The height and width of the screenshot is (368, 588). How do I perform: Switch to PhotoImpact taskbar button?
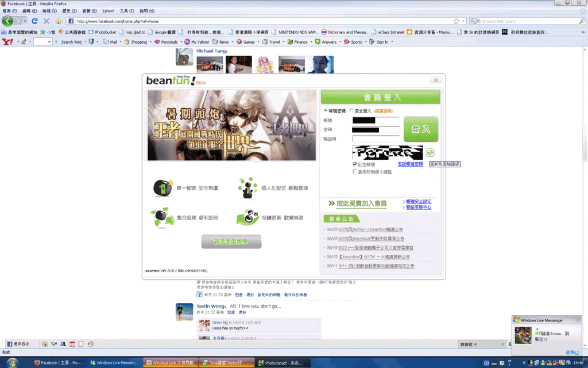283,363
